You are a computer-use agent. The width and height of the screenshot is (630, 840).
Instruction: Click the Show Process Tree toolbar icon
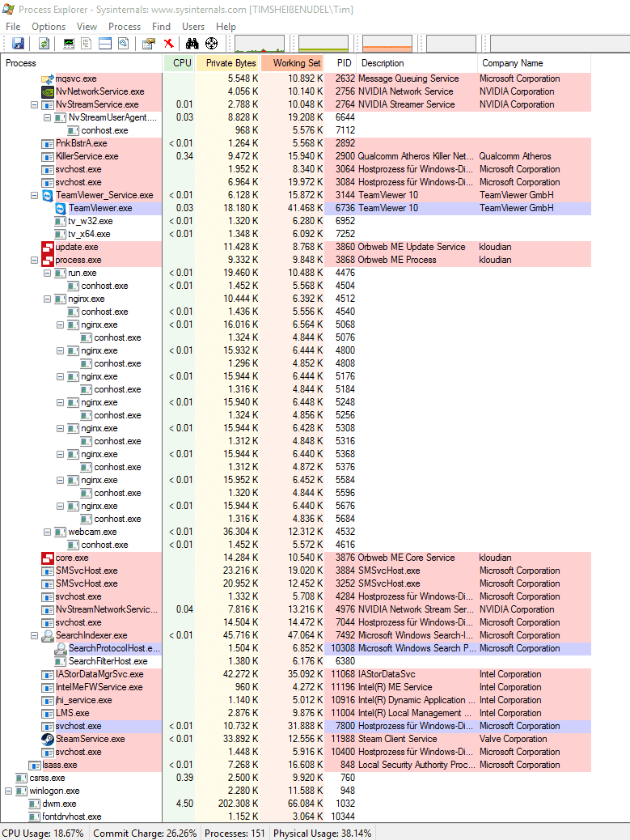pyautogui.click(x=87, y=44)
